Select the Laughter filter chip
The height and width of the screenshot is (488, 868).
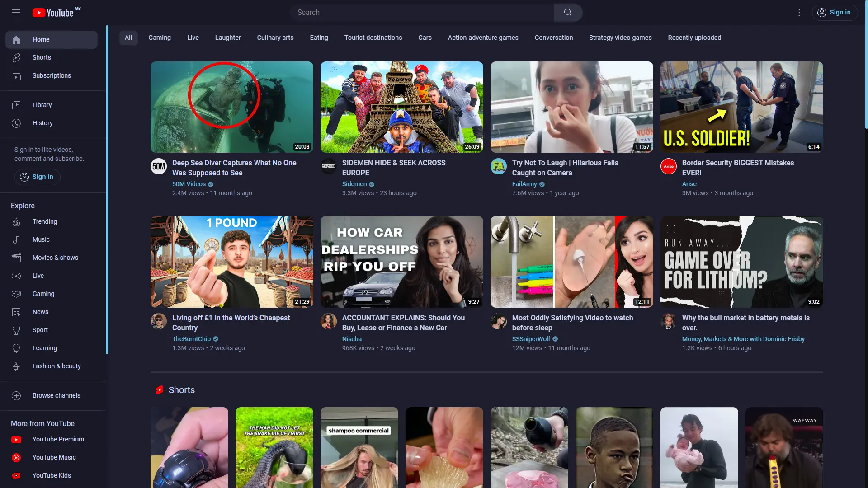click(x=227, y=38)
